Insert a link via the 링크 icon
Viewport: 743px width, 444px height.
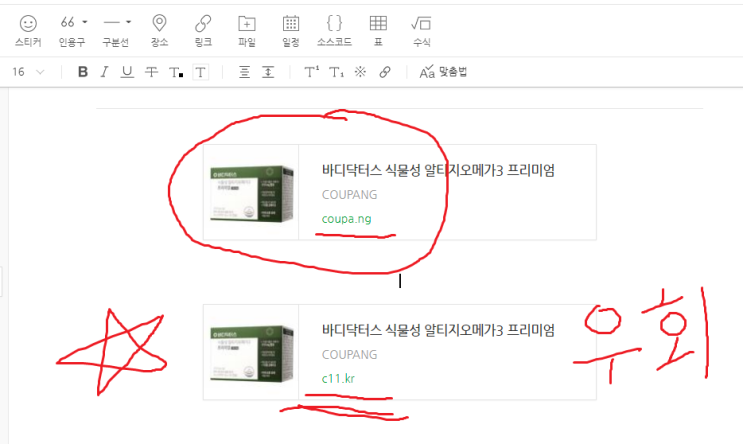tap(203, 31)
